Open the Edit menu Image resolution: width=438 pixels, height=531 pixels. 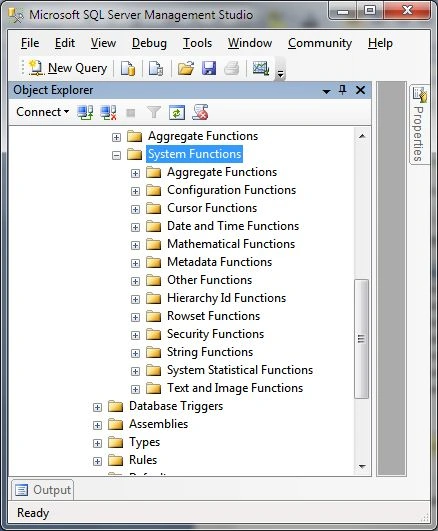pos(65,43)
